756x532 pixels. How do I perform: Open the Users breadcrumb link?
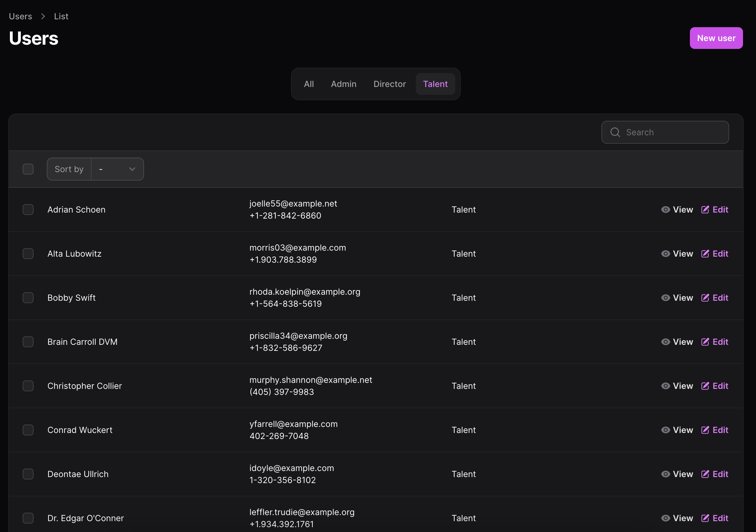pos(21,16)
